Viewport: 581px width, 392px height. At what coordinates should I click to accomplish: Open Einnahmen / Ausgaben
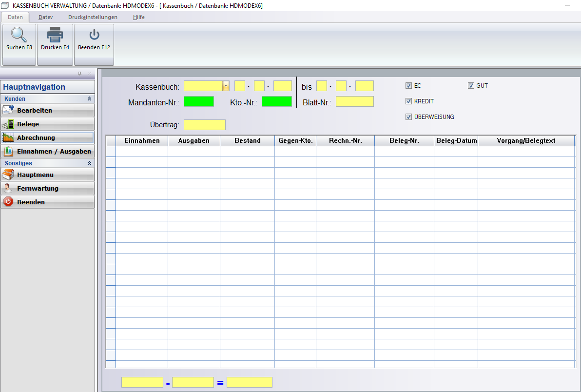coord(47,151)
